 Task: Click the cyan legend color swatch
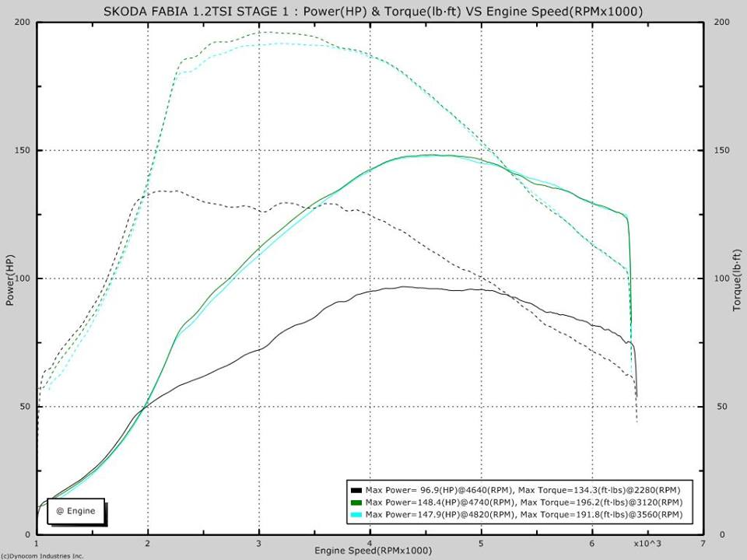click(356, 515)
